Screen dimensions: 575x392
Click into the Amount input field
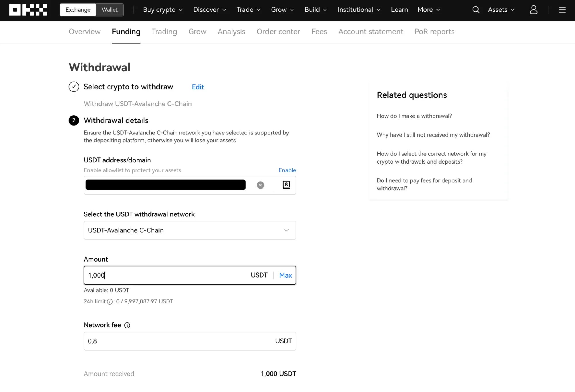pos(167,275)
